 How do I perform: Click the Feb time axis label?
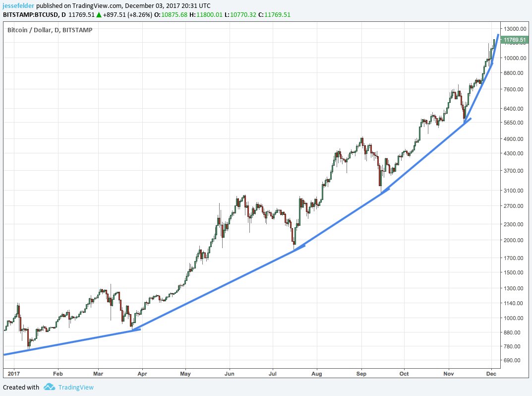[x=58, y=374]
